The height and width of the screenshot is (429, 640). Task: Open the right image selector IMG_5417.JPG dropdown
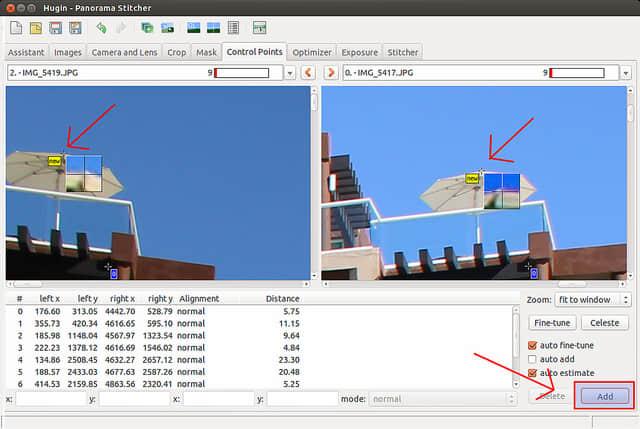(x=625, y=73)
